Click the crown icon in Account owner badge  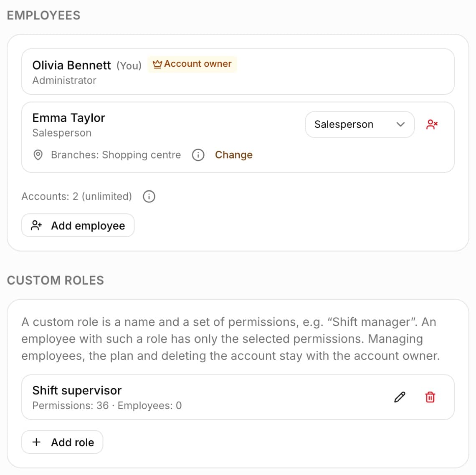pos(157,64)
